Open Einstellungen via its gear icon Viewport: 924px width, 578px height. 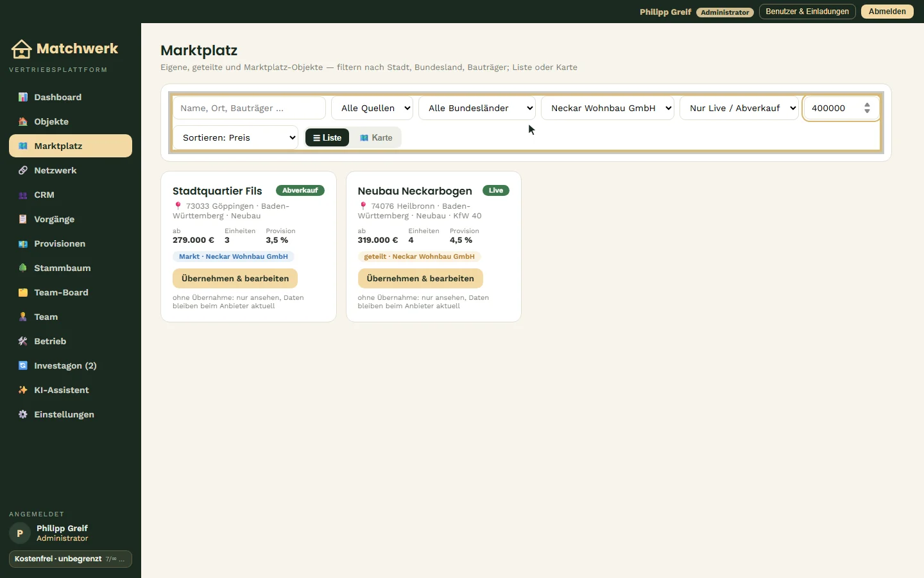click(x=23, y=414)
